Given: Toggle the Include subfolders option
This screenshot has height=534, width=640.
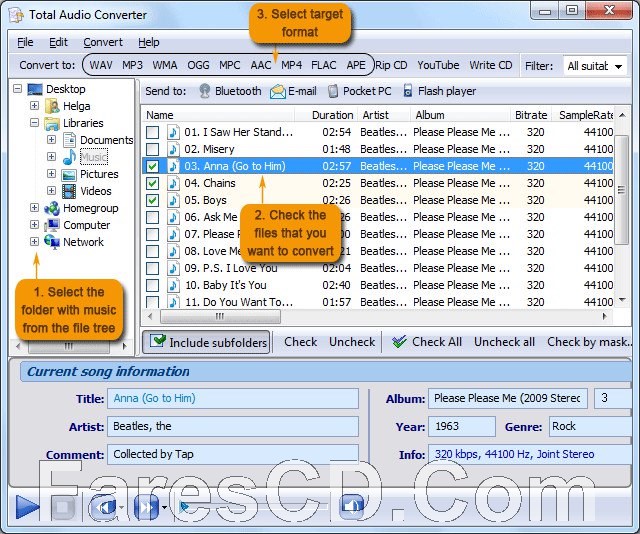Looking at the screenshot, I should pos(206,342).
